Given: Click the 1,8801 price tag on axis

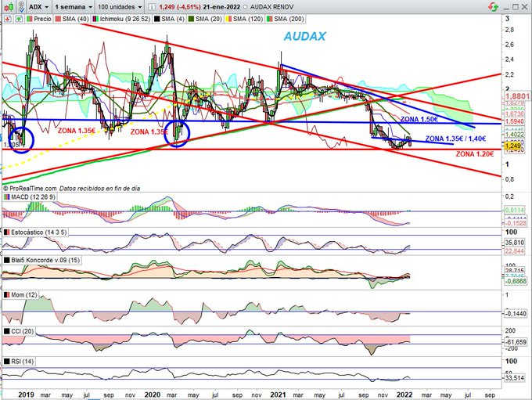Looking at the screenshot, I should [517, 96].
